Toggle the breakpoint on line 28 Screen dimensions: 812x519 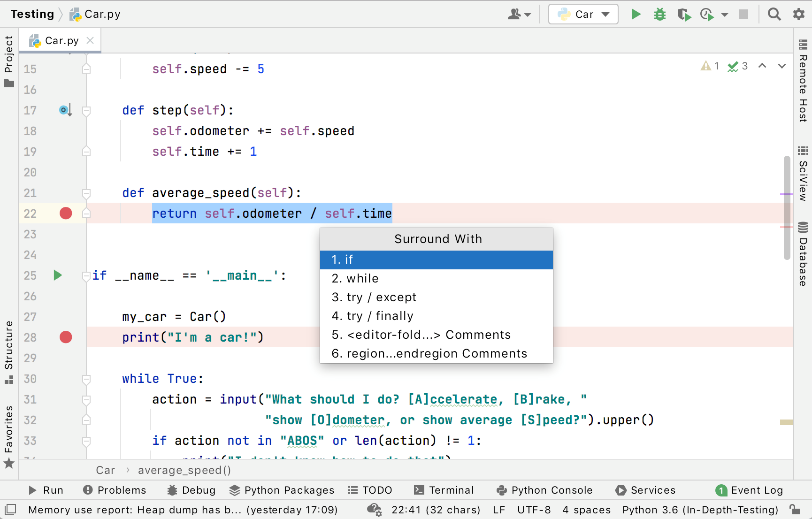pyautogui.click(x=66, y=337)
